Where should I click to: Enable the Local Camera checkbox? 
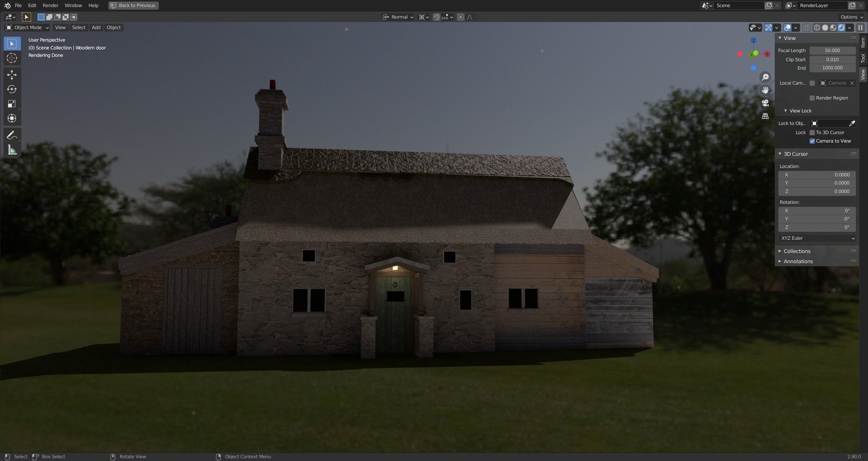[812, 83]
